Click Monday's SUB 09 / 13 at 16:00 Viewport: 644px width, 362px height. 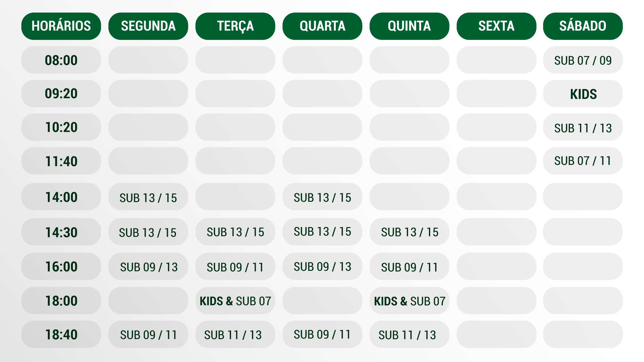(148, 267)
